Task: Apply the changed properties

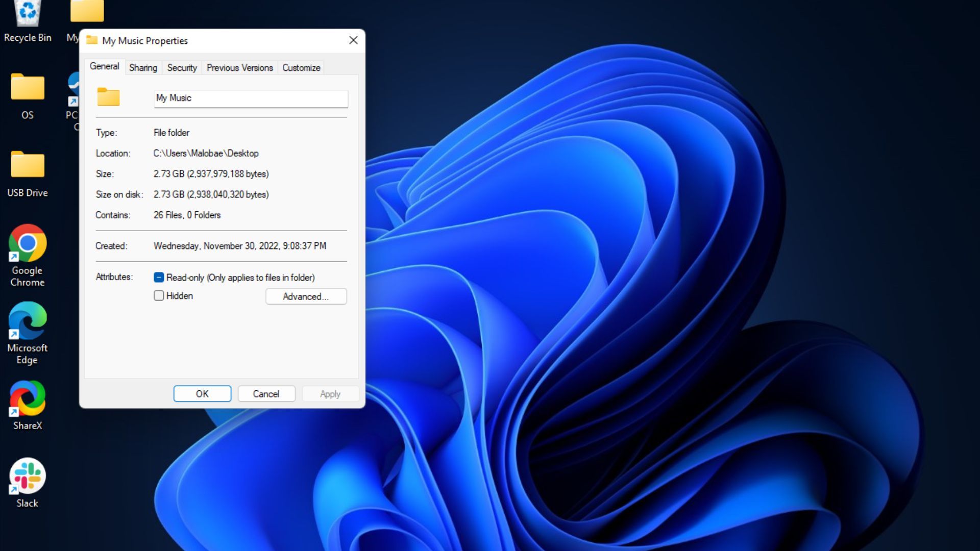Action: point(330,393)
